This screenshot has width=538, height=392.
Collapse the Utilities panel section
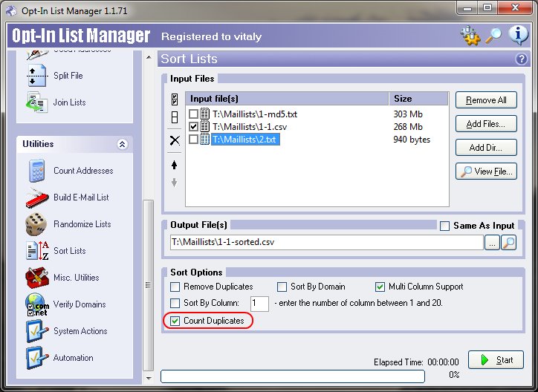pos(123,145)
